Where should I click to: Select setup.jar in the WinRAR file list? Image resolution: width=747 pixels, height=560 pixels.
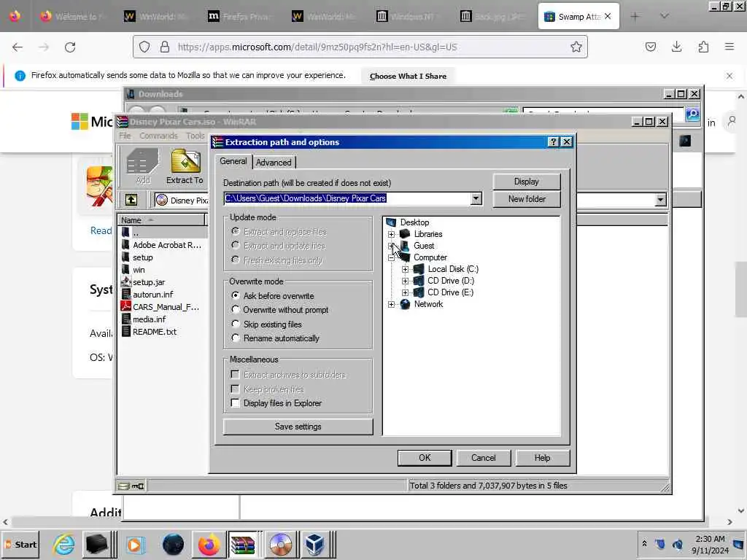click(x=144, y=282)
